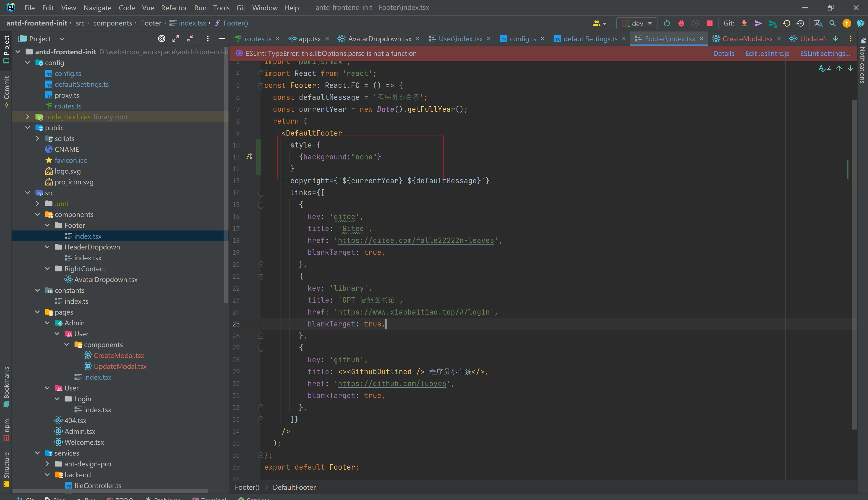Toggle the fold marker on the links line
The width and height of the screenshot is (868, 500).
[261, 193]
